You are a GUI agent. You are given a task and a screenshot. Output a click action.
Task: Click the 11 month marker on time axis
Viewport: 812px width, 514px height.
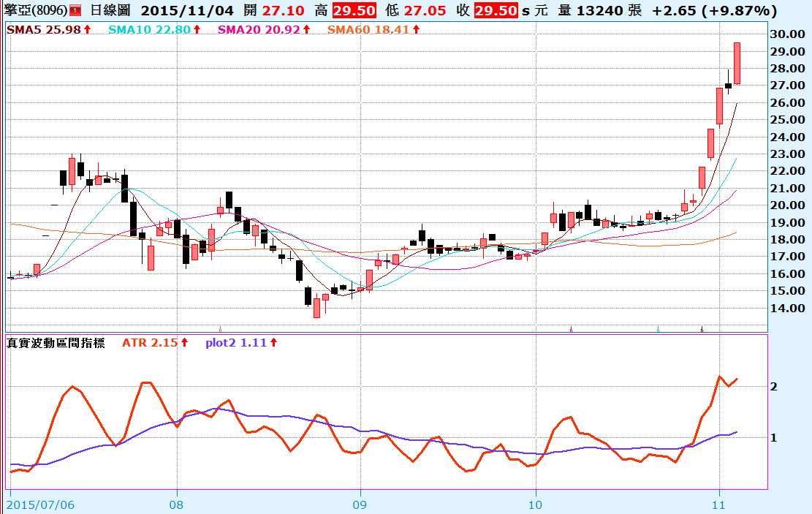[719, 504]
